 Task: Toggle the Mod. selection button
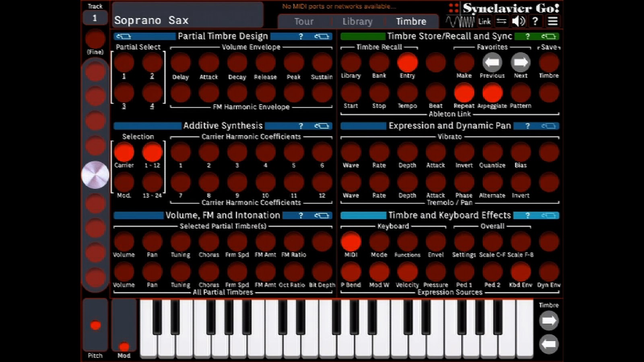[x=124, y=182]
